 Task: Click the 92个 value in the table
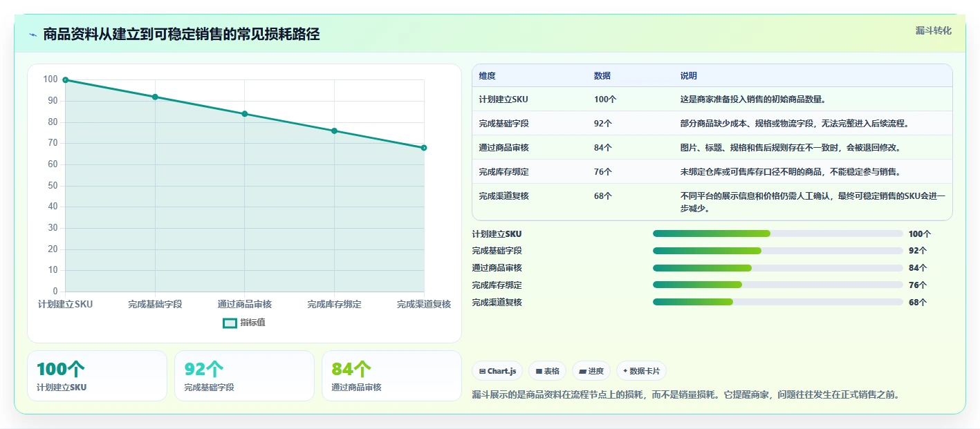[x=603, y=124]
